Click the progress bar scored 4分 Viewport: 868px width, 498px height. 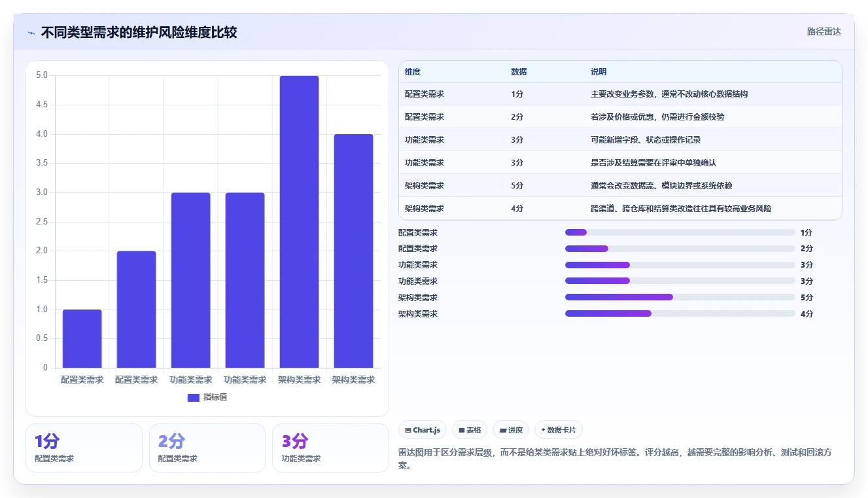[680, 313]
